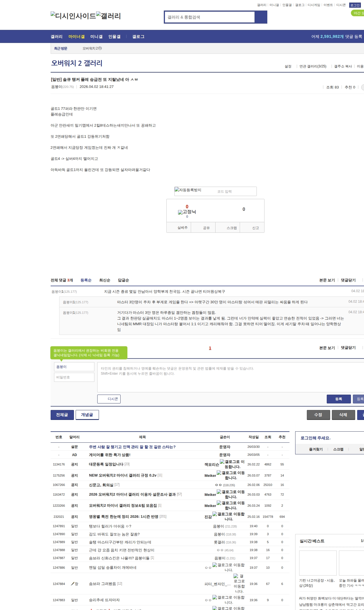Click 로그인해 주세요. in the sidebar

pos(316,438)
